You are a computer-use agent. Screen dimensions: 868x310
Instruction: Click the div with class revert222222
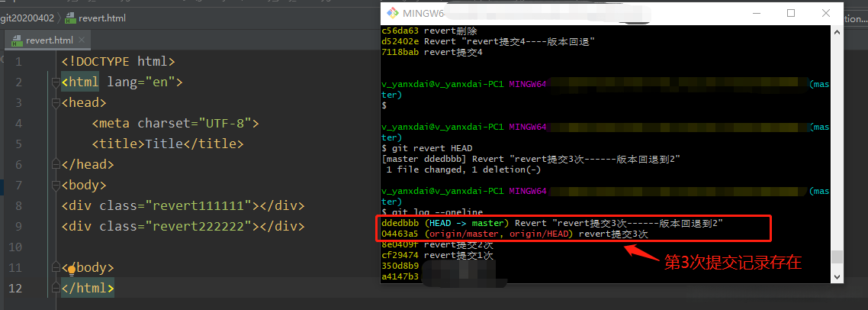183,226
